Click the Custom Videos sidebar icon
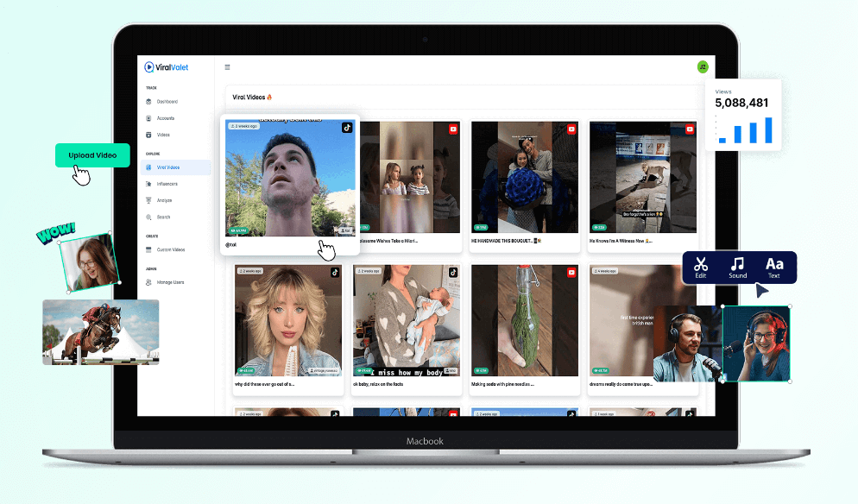 tap(148, 249)
